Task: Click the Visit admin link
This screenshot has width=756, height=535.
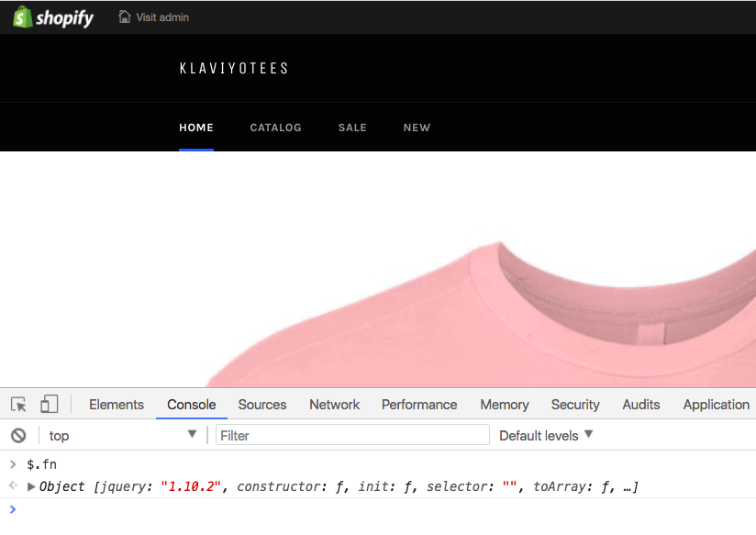Action: pos(162,17)
